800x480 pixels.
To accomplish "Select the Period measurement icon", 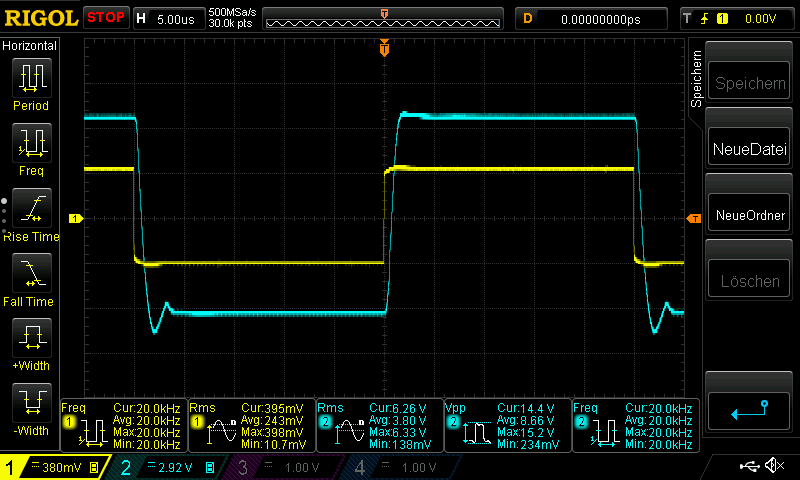I will pos(32,78).
